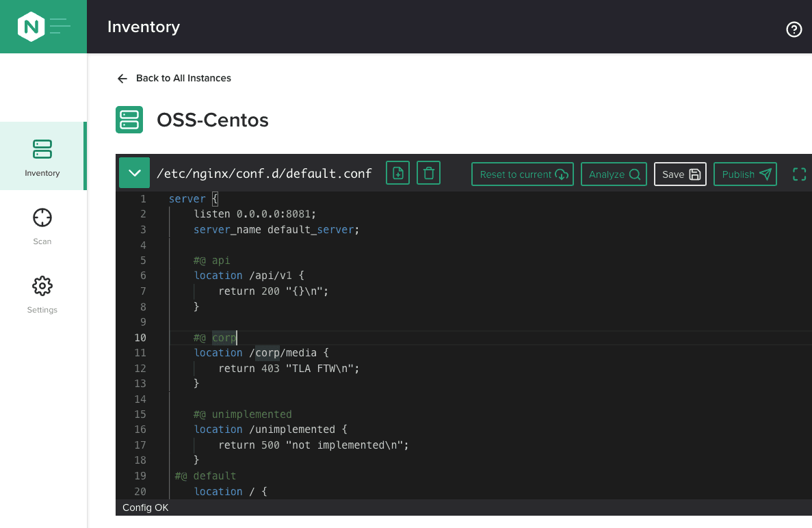Open the /etc/nginx/conf.d/default.conf path selector
The height and width of the screenshot is (528, 812).
point(264,173)
